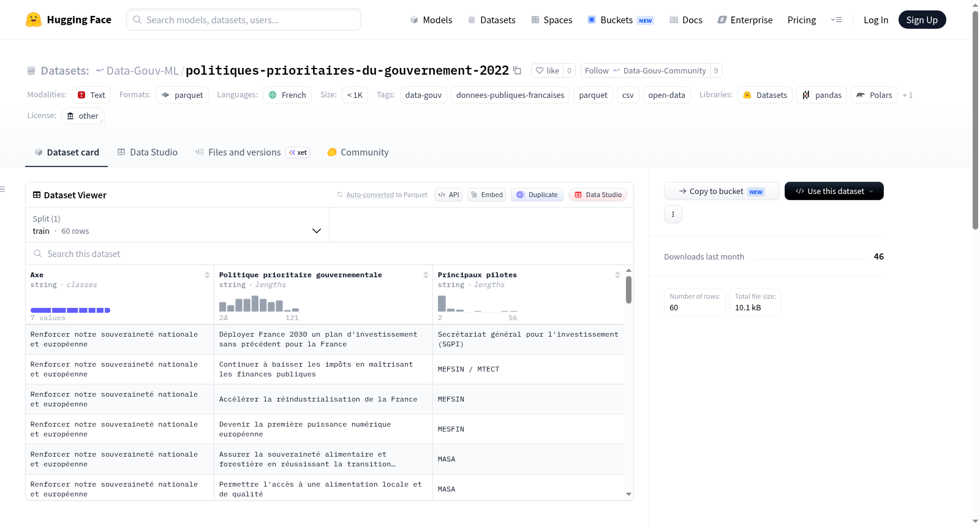The image size is (980, 527).
Task: Open the Community tab
Action: pyautogui.click(x=358, y=152)
